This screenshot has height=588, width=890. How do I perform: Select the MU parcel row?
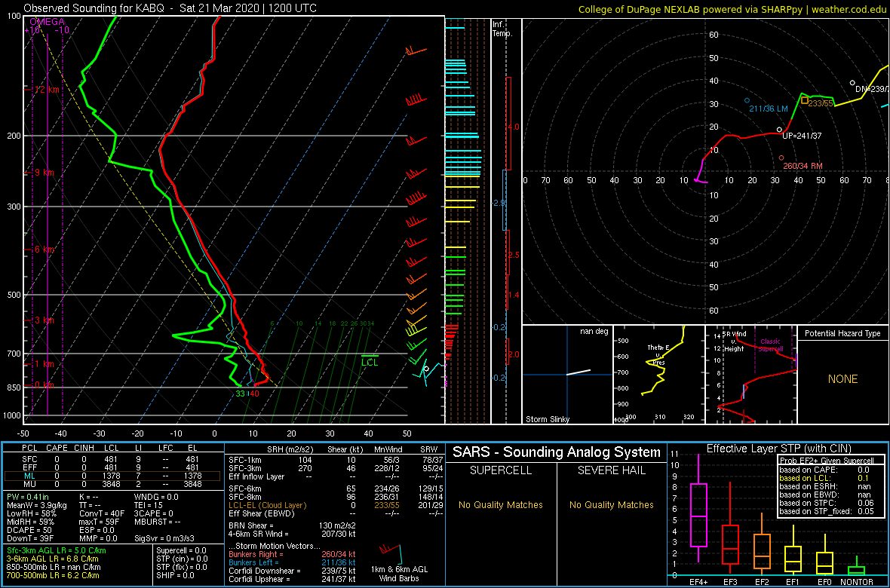tap(112, 485)
